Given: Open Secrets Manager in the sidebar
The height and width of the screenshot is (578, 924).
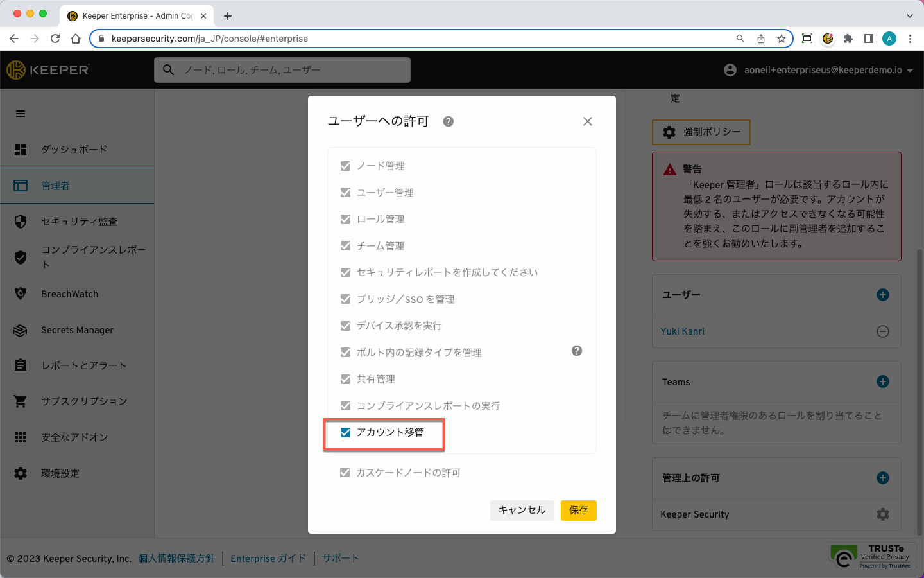Looking at the screenshot, I should click(x=77, y=330).
